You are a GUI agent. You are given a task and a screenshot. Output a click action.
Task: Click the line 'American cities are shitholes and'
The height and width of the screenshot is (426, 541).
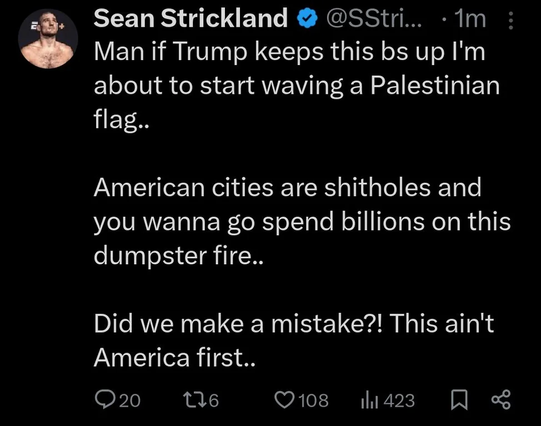coord(287,188)
